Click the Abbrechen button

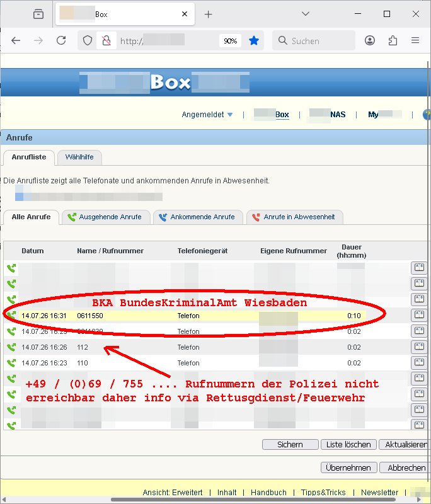(406, 467)
